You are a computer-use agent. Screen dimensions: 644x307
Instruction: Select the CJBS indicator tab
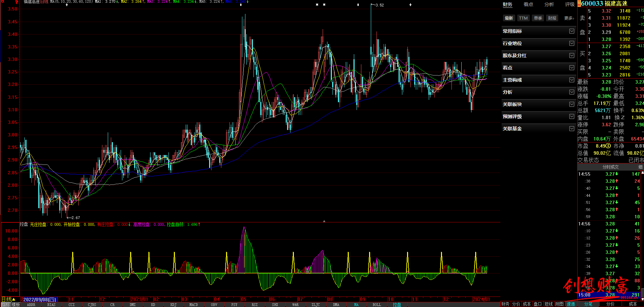(x=92, y=305)
